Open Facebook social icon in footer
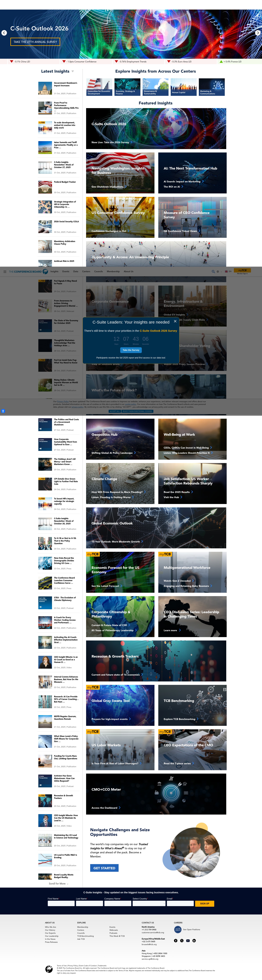The image size is (262, 980). [176, 940]
